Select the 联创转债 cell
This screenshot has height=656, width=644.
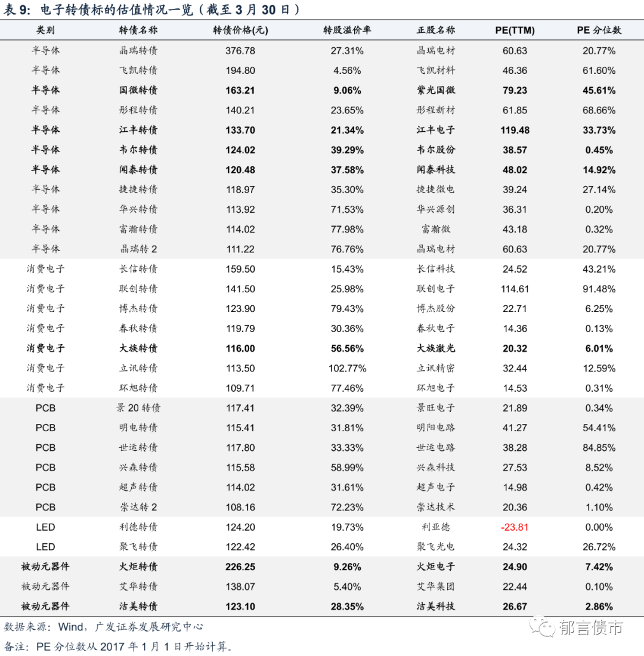tap(138, 289)
